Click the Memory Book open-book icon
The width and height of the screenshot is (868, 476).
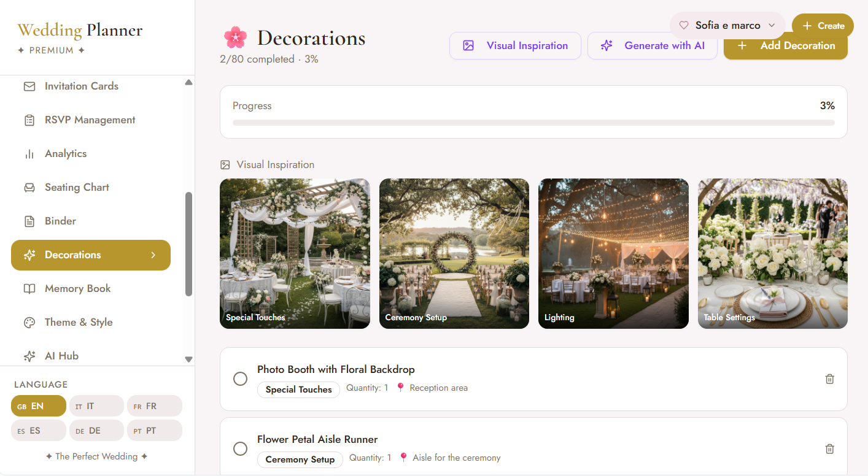[x=29, y=289]
